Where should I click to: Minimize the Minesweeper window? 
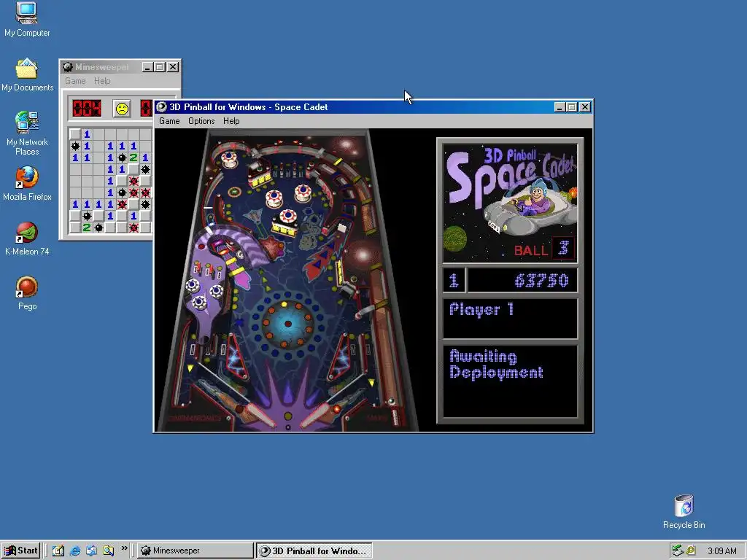point(147,67)
